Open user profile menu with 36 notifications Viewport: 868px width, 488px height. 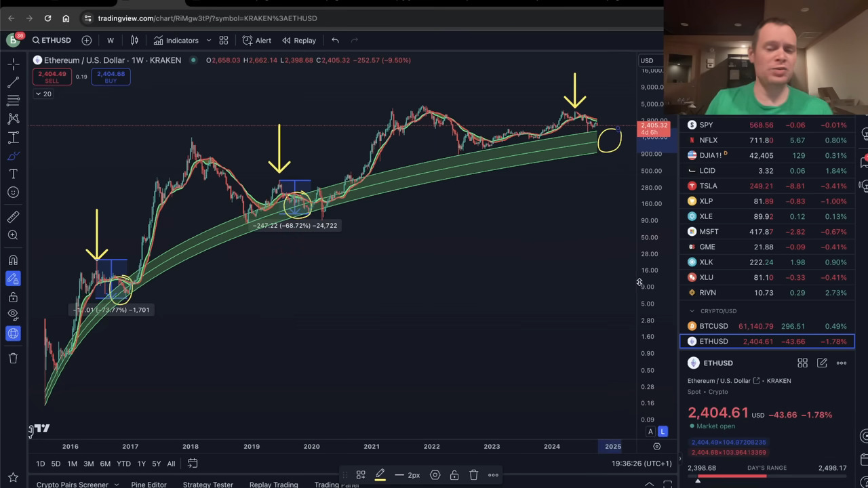click(13, 40)
